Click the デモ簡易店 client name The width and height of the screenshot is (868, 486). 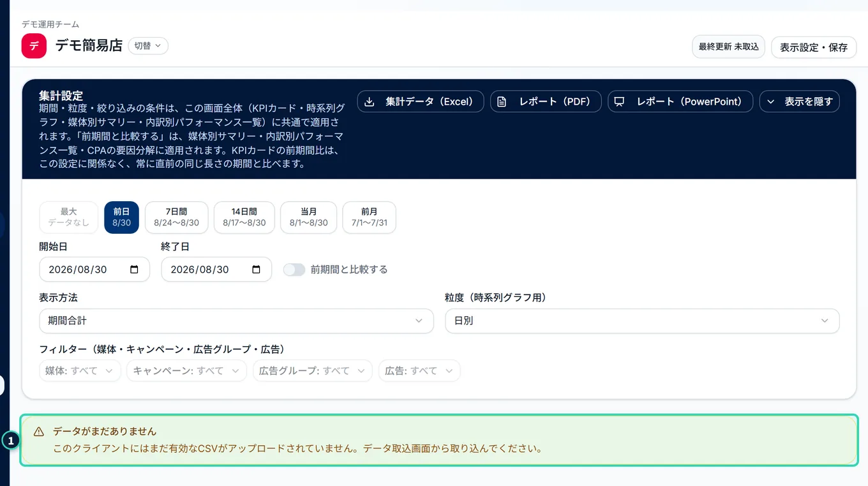point(89,46)
